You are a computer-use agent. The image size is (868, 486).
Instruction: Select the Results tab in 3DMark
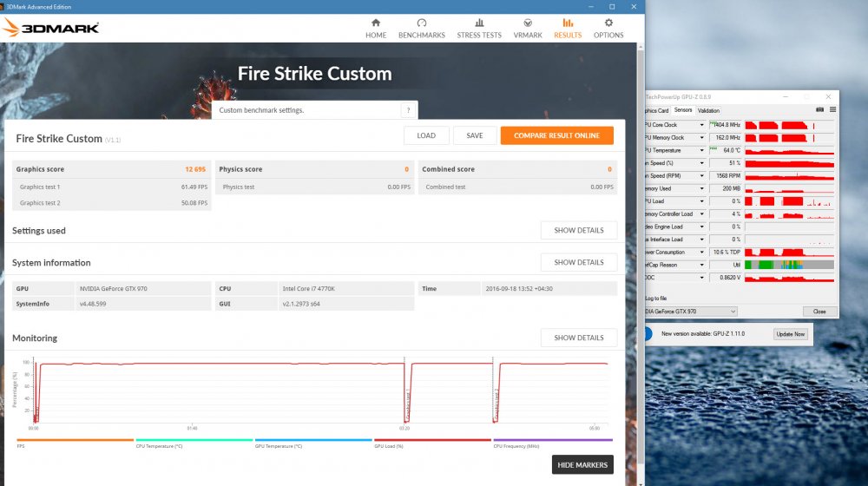coord(568,28)
